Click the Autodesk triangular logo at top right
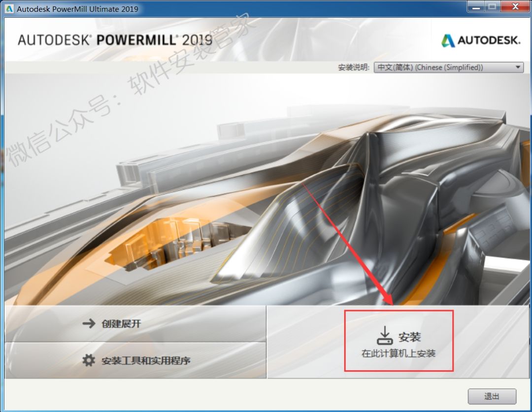The height and width of the screenshot is (412, 532). pyautogui.click(x=448, y=40)
